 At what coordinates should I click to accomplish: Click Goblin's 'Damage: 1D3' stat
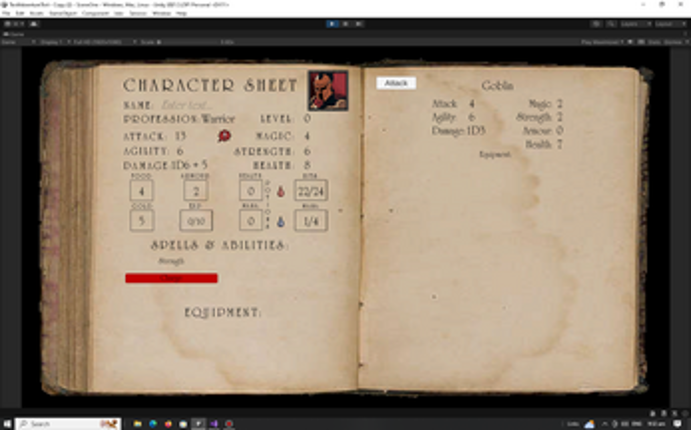(x=458, y=131)
